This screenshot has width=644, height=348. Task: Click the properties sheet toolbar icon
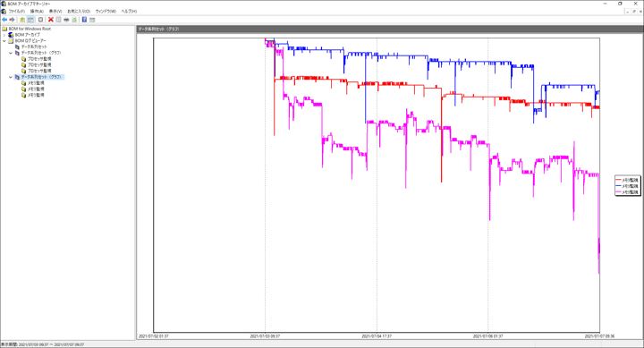[59, 20]
